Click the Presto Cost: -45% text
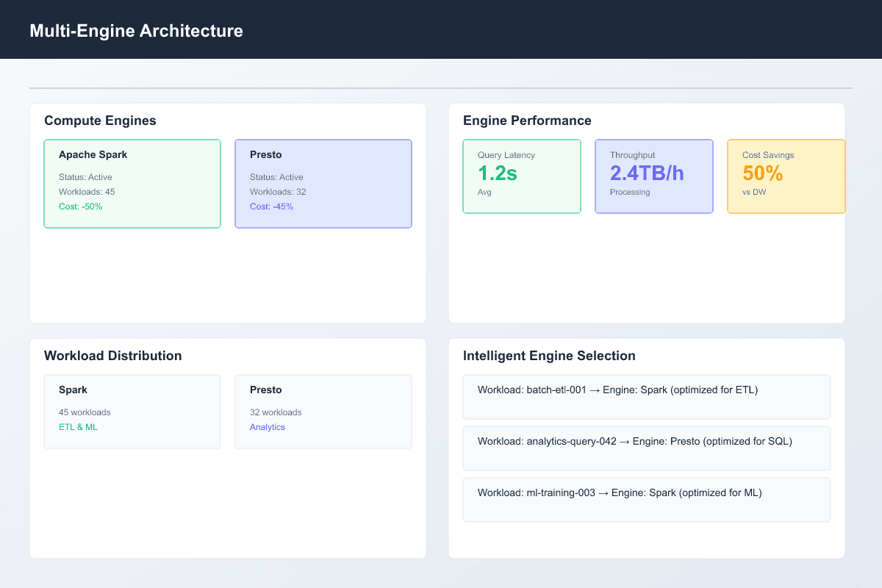 click(x=271, y=207)
